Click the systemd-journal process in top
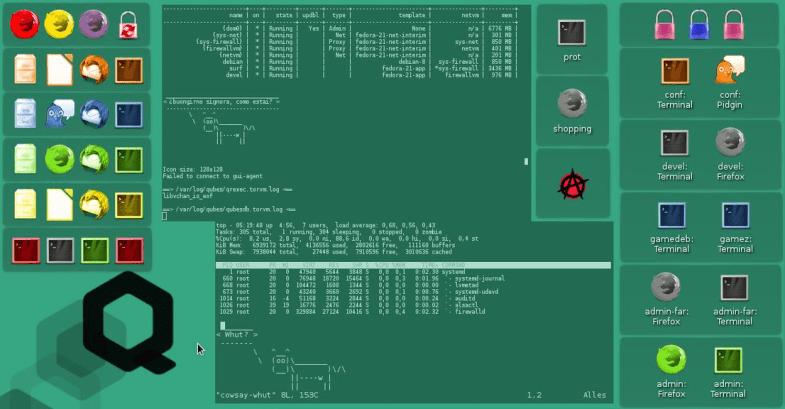The height and width of the screenshot is (409, 785). pos(479,278)
